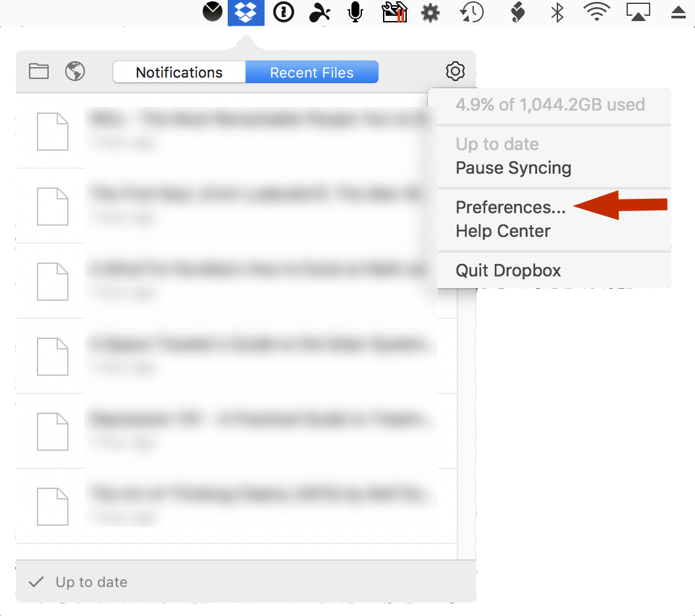Screen dimensions: 695x616
Task: Click the last recent file's document icon
Action: 52,505
